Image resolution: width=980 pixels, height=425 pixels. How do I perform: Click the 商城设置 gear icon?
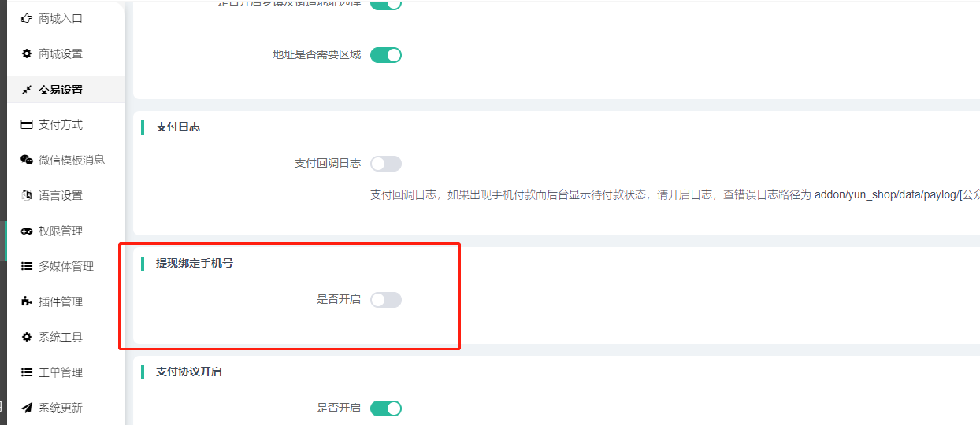point(27,54)
